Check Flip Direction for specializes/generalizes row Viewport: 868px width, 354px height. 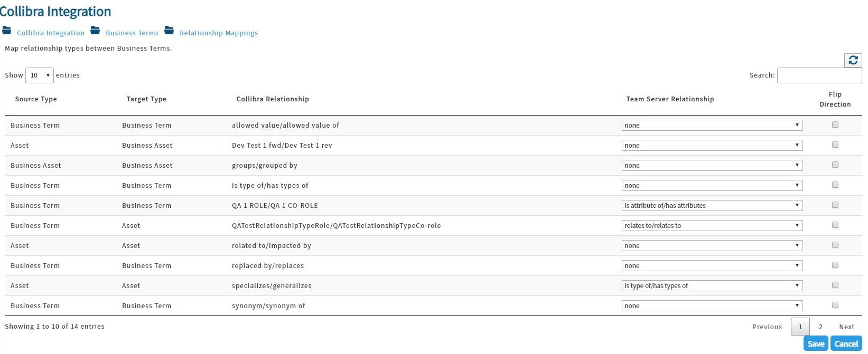[835, 285]
